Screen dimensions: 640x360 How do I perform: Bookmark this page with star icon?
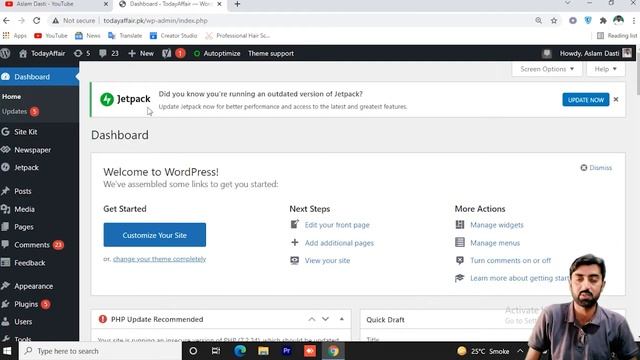point(554,20)
